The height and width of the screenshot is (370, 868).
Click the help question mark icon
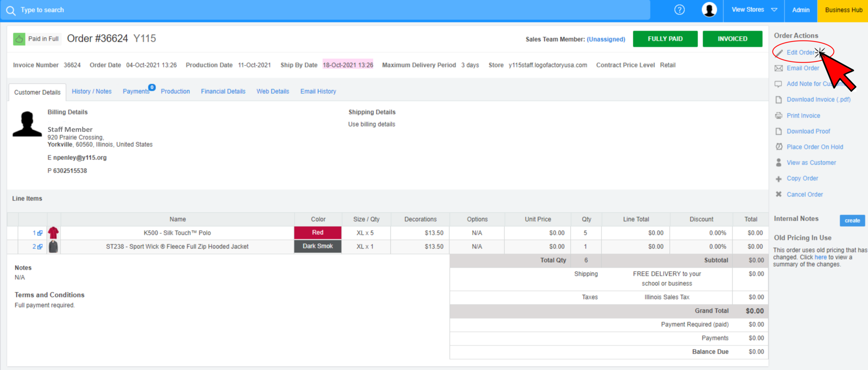pos(679,10)
